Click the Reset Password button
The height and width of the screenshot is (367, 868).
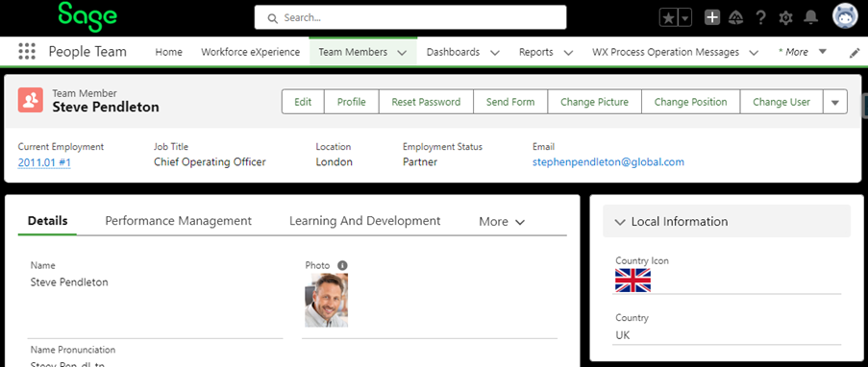(426, 102)
